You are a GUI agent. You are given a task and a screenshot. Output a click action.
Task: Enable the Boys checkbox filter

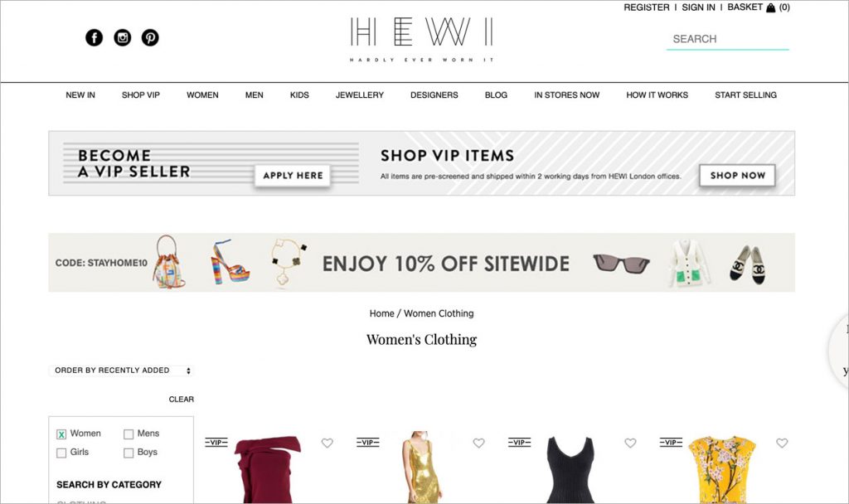pos(129,453)
